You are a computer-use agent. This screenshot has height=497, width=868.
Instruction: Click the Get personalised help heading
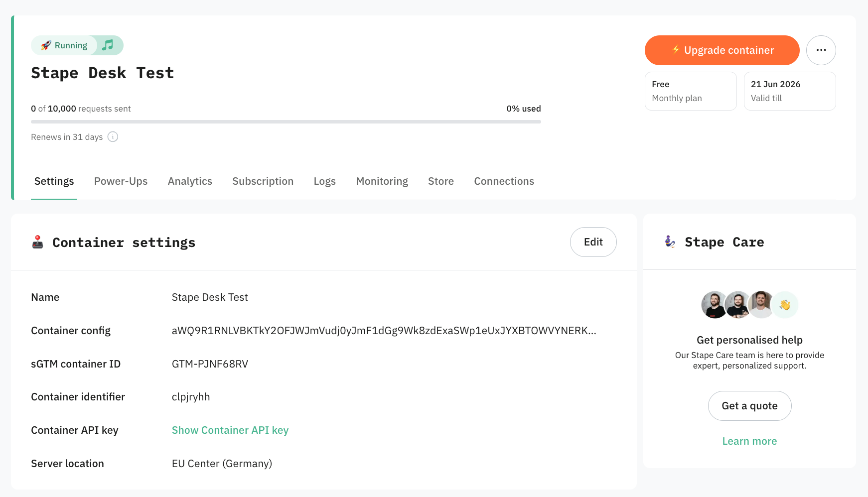[x=749, y=340]
